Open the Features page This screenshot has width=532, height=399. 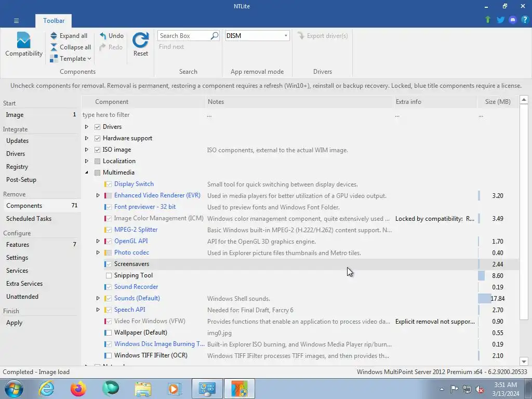(40, 245)
